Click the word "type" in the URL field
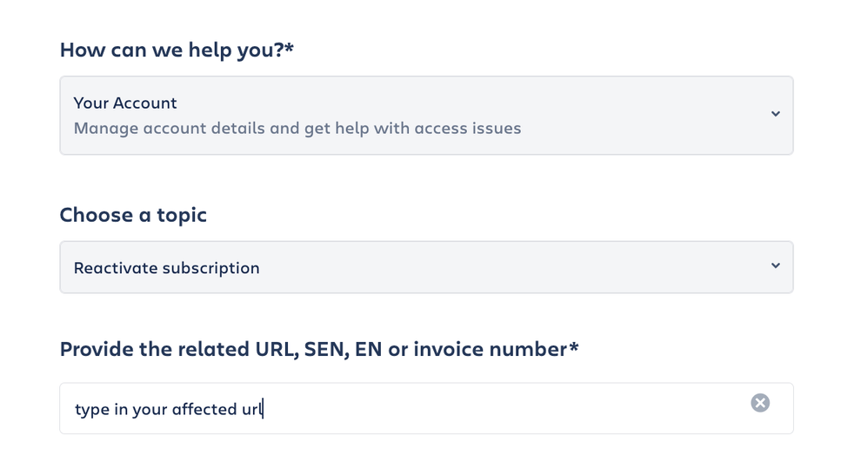The image size is (868, 449). 91,409
